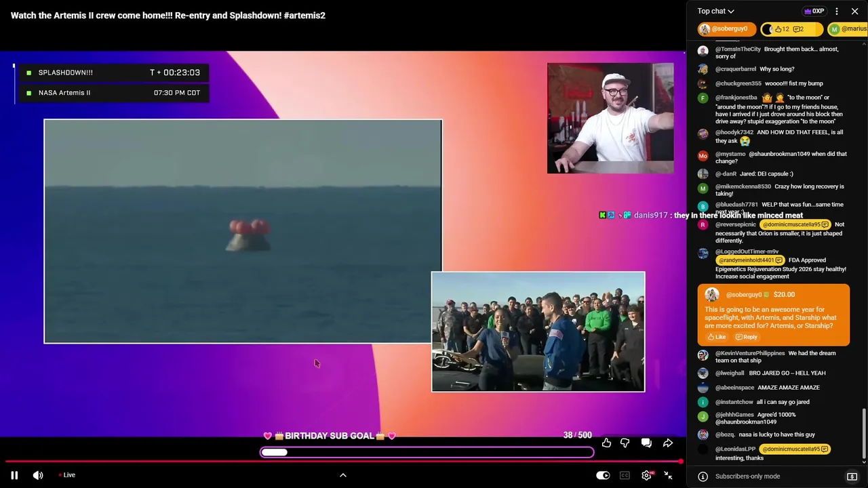This screenshot has width=868, height=488.
Task: Click @KevinVenturePhilippines avatar
Action: (x=703, y=355)
